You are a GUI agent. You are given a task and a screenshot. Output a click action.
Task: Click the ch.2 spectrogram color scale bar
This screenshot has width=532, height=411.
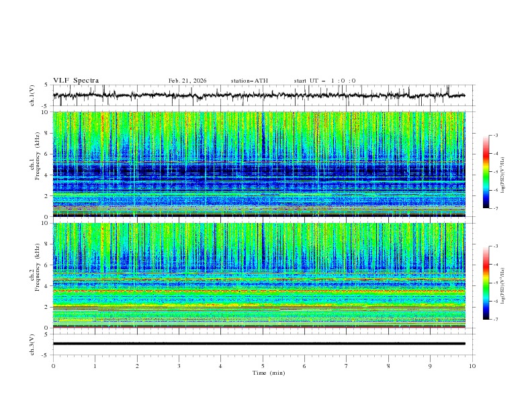click(x=486, y=283)
